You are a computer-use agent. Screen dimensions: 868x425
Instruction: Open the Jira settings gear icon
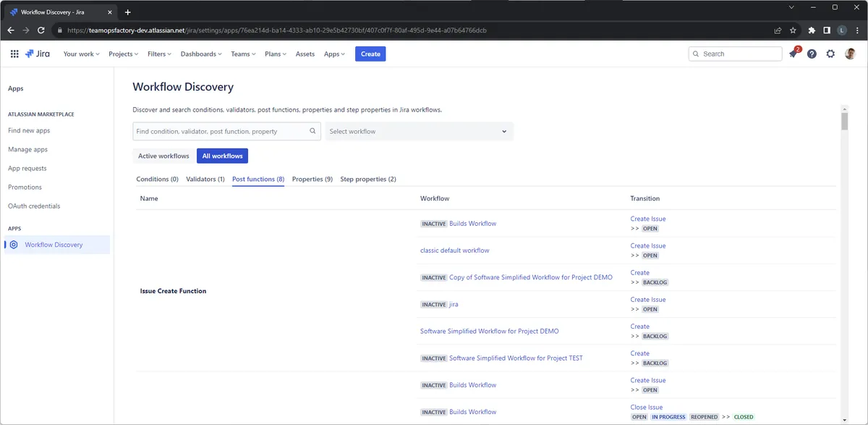point(830,54)
